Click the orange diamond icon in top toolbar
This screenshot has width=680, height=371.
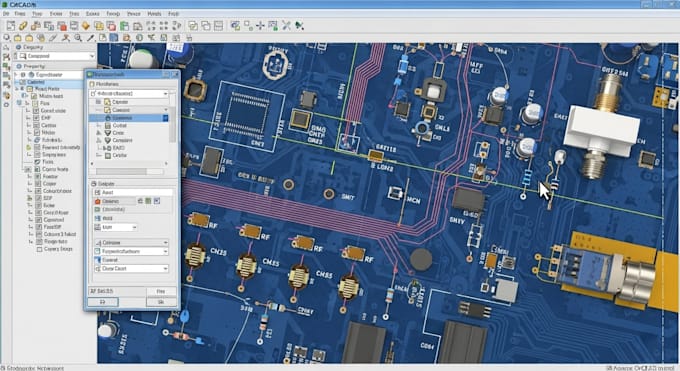[x=86, y=26]
